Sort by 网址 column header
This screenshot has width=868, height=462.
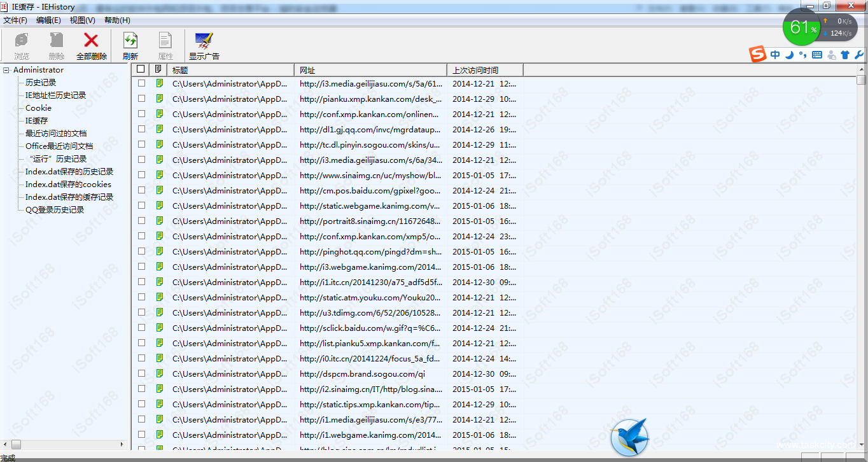369,70
